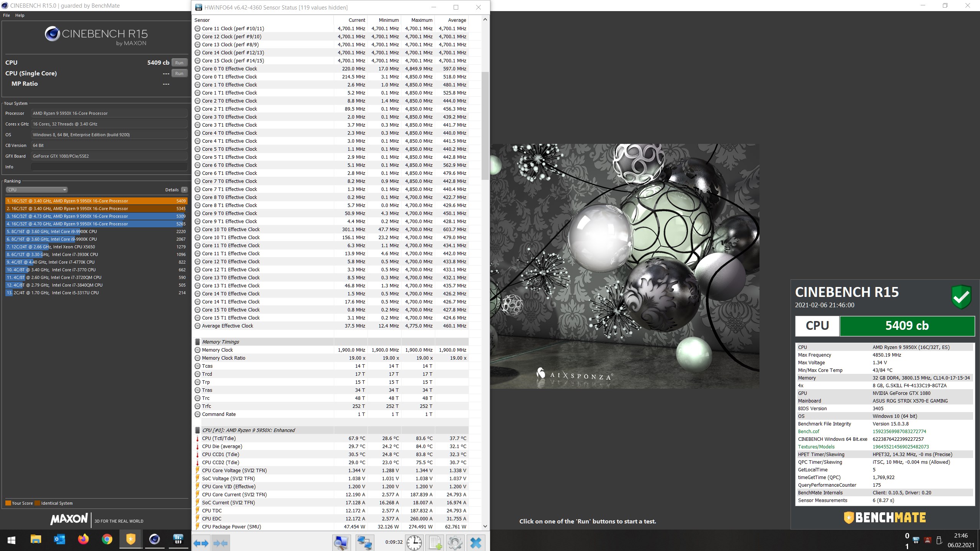Image resolution: width=980 pixels, height=551 pixels.
Task: Open Windows Start menu
Action: (11, 540)
